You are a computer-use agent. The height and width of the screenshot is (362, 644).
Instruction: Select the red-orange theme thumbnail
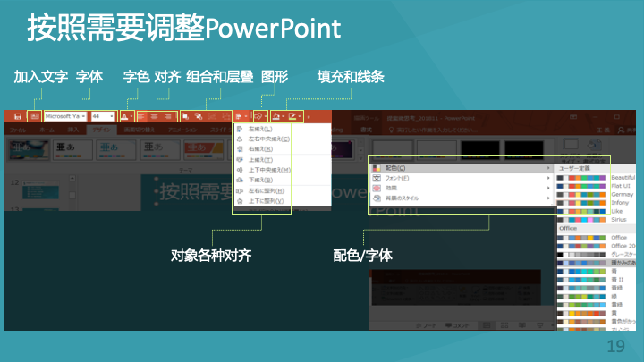(203, 150)
